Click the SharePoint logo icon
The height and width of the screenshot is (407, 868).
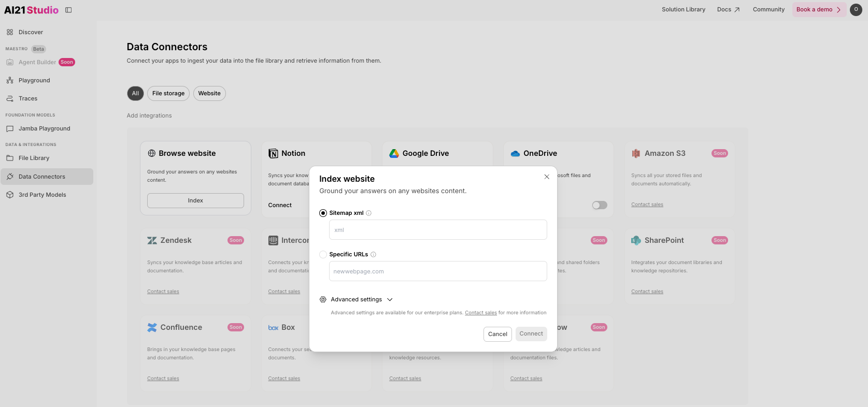[636, 240]
